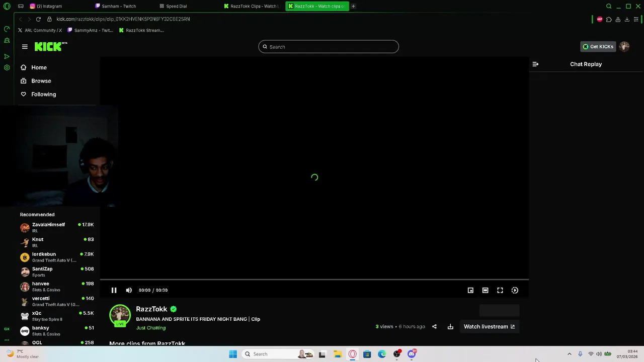This screenshot has width=644, height=362.
Task: Click the Get KICKs button
Action: point(598,47)
